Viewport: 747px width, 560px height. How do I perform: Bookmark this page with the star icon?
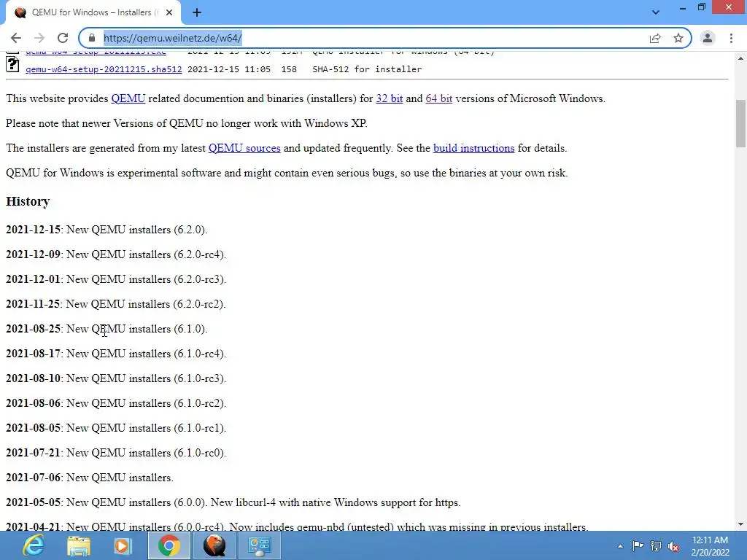point(678,38)
